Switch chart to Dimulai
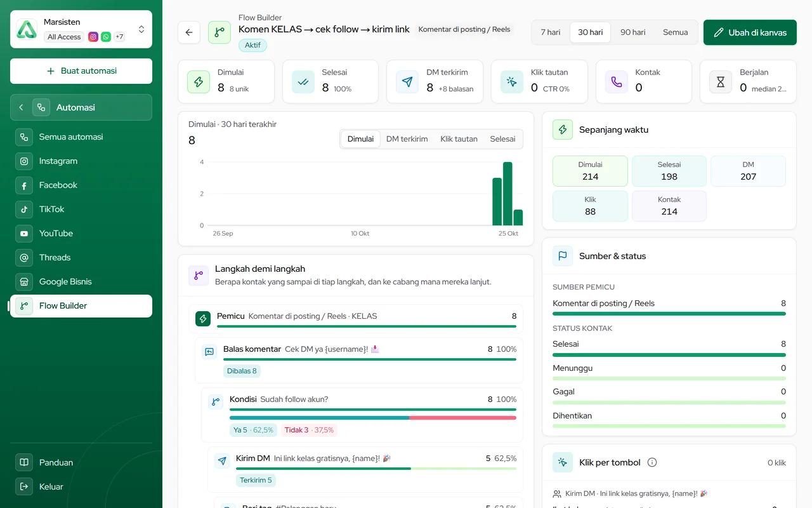Screen dimensions: 812x508 tap(360, 139)
